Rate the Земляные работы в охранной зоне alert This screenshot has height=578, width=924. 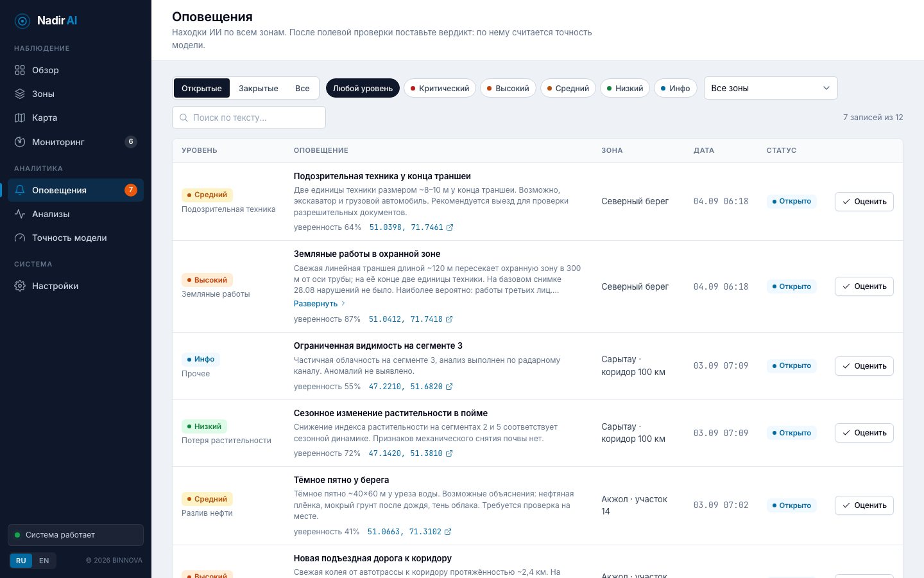point(864,286)
